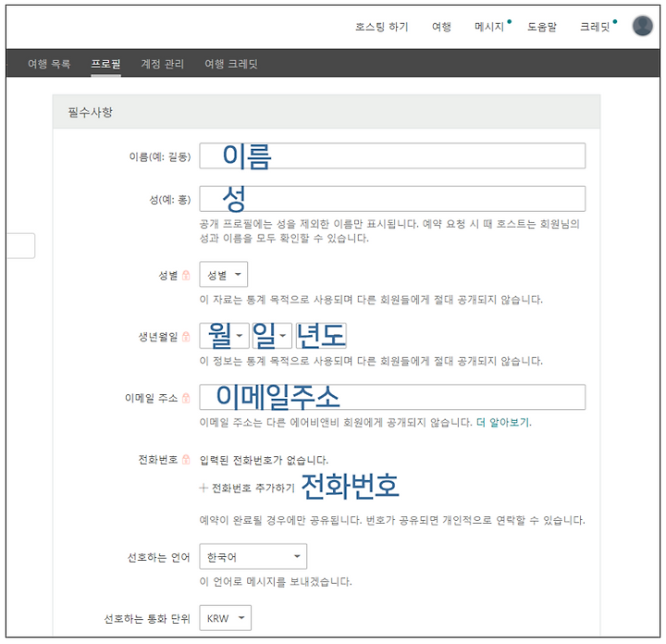Switch to the 계정 관리 tab
Image resolution: width=666 pixels, height=644 pixels.
[162, 64]
